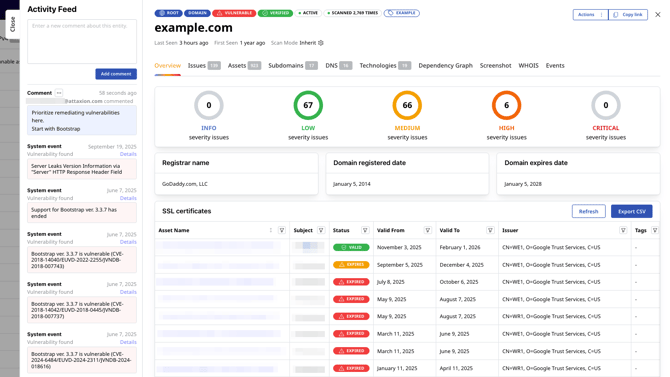Click the 'GoDaddy.com, LLC' registrar value
The height and width of the screenshot is (377, 670).
(185, 184)
